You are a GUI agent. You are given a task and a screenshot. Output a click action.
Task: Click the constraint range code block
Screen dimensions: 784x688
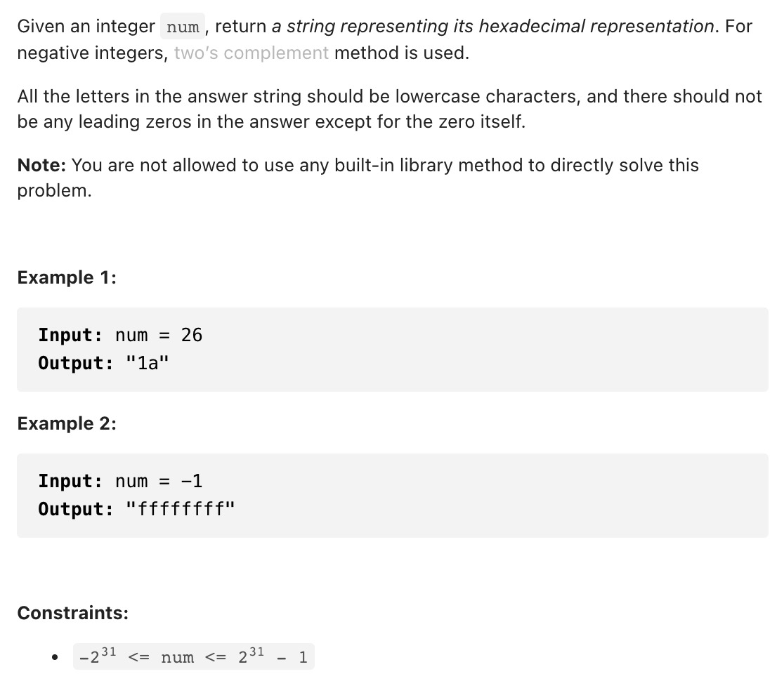click(x=193, y=656)
